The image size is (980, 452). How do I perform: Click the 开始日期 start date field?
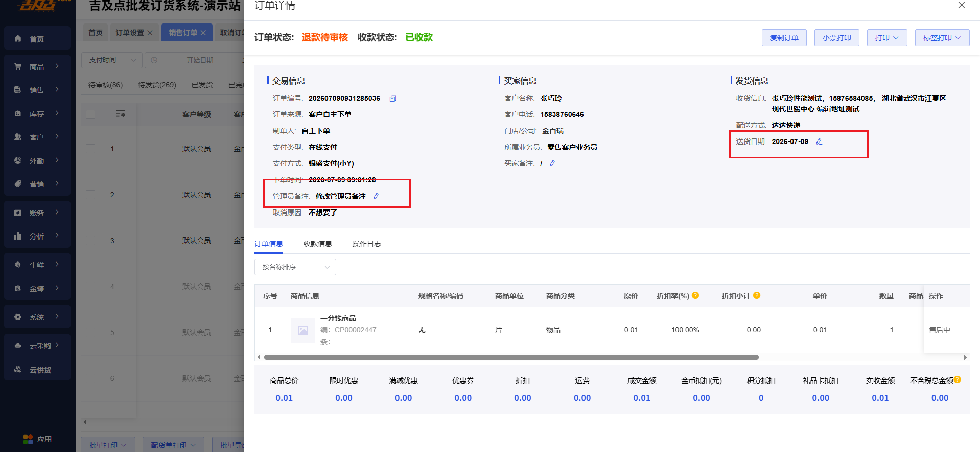200,60
